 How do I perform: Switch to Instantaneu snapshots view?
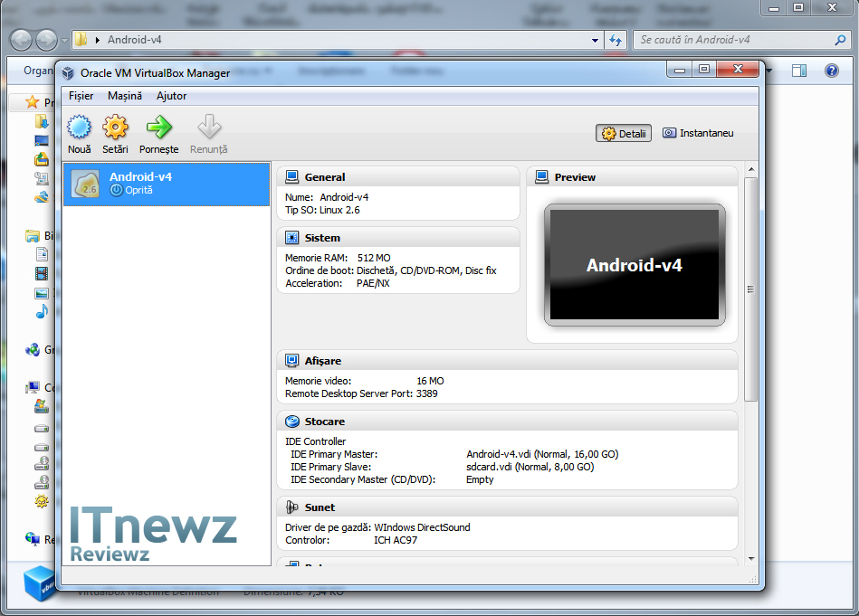pos(698,133)
